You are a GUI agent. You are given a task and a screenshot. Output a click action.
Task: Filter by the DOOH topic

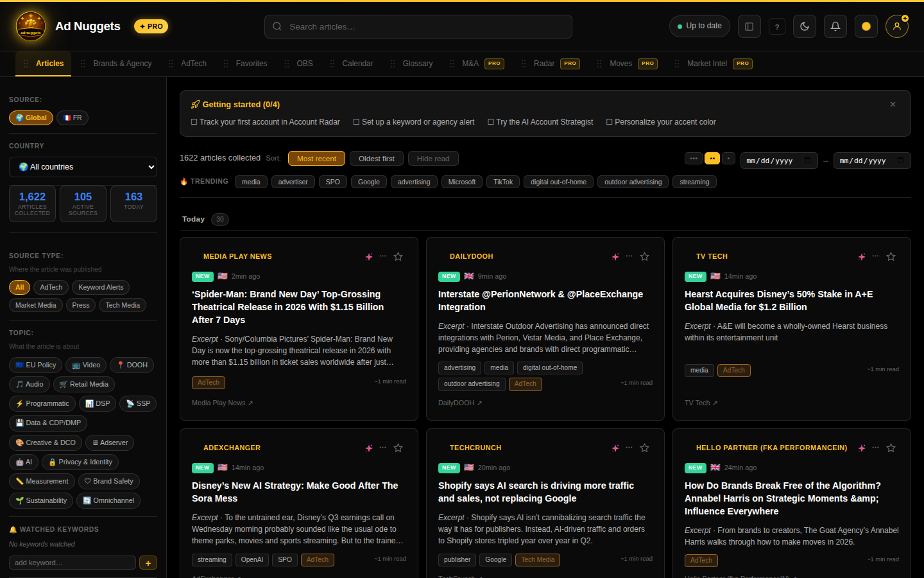coord(132,365)
